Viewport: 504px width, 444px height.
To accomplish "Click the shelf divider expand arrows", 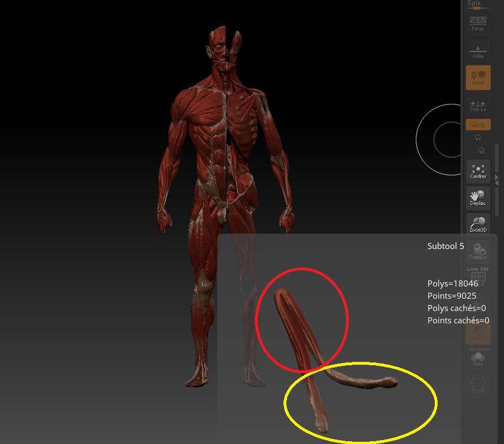I will [x=497, y=180].
